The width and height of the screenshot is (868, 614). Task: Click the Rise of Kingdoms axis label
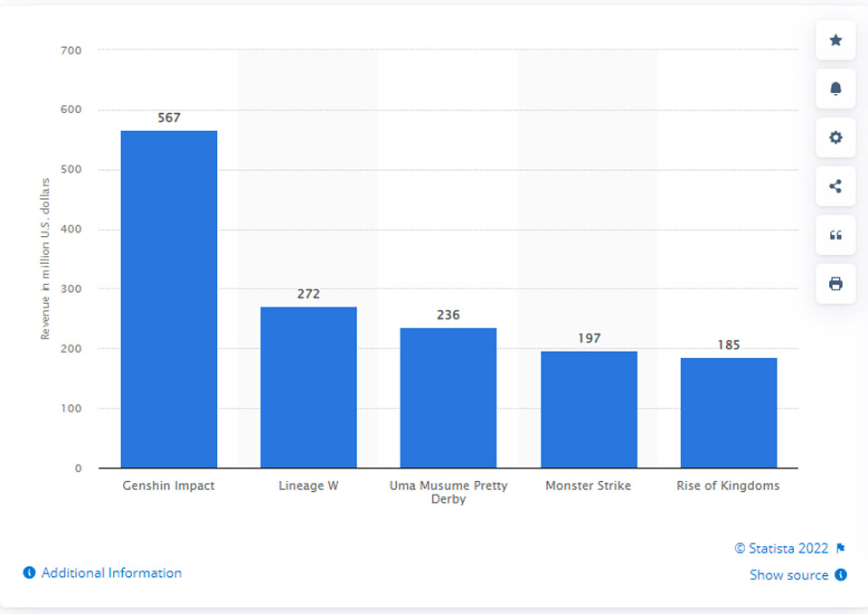point(728,486)
